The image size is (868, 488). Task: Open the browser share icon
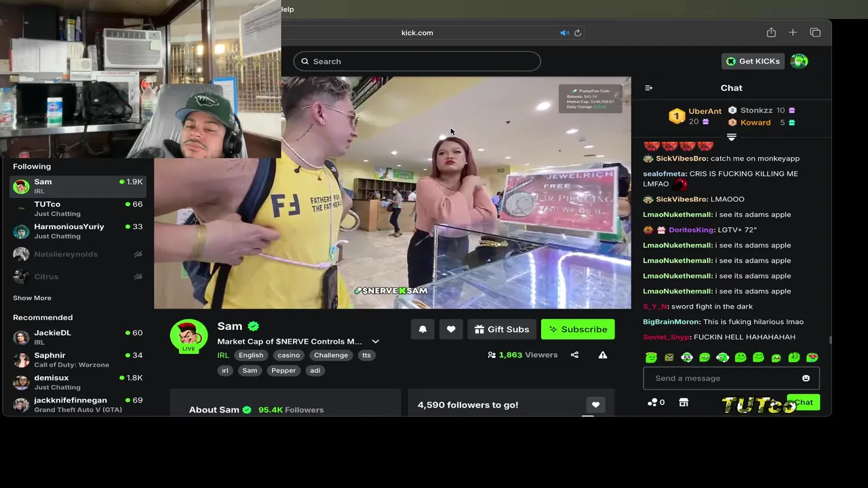[x=771, y=33]
